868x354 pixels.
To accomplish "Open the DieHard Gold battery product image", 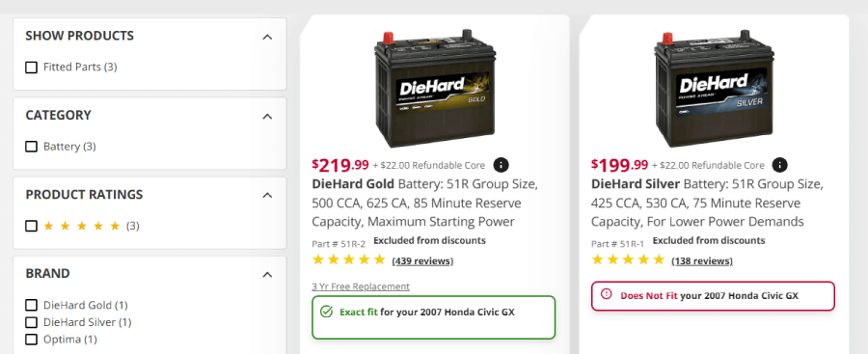I will click(x=435, y=89).
